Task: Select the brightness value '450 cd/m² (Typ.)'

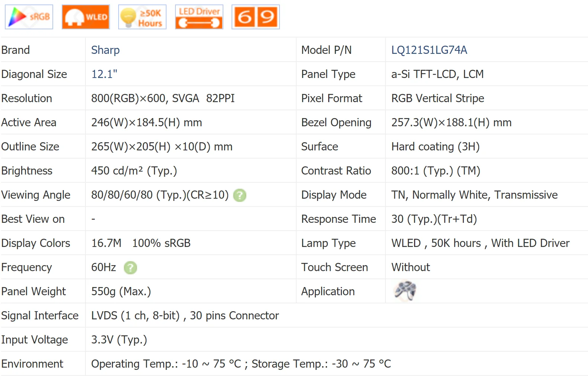Action: click(134, 171)
